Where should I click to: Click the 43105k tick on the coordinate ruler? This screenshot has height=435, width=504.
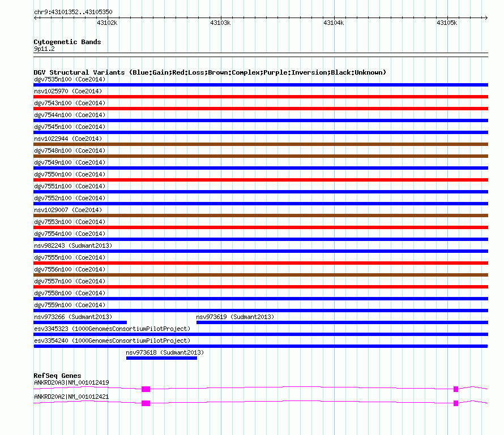click(447, 23)
